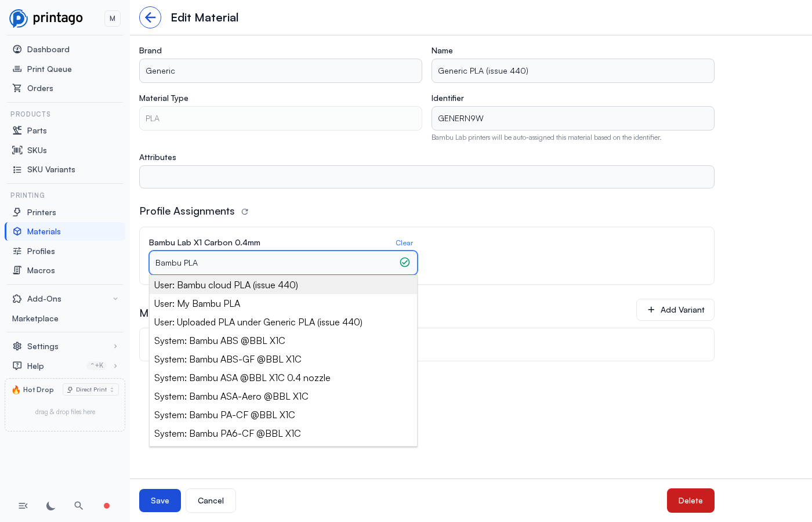Click the Materials cube icon
This screenshot has width=812, height=522.
click(17, 231)
